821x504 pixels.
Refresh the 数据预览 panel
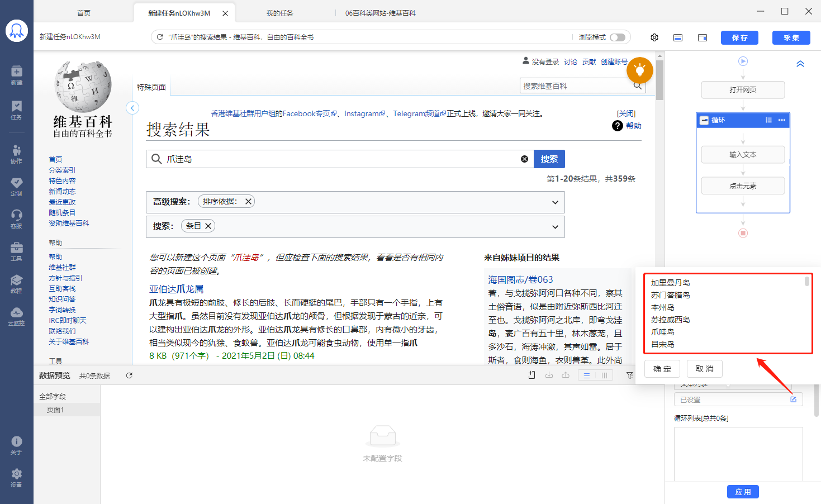click(x=129, y=375)
